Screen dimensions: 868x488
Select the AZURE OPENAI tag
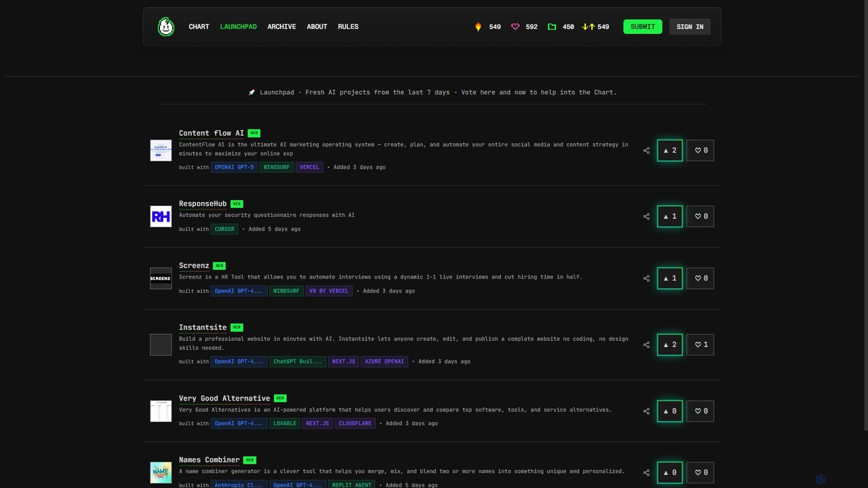[384, 361]
